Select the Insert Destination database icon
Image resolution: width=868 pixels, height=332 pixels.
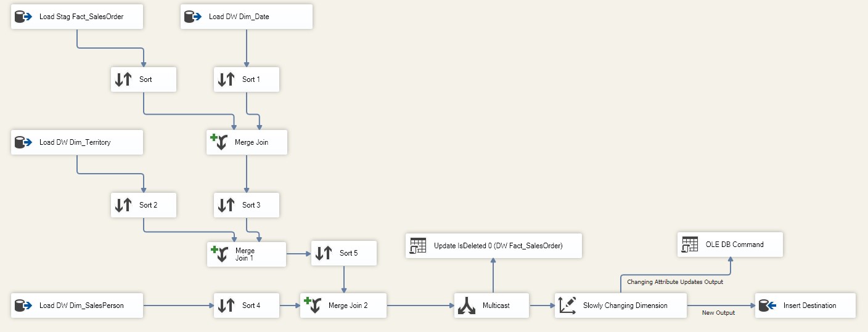(x=767, y=306)
